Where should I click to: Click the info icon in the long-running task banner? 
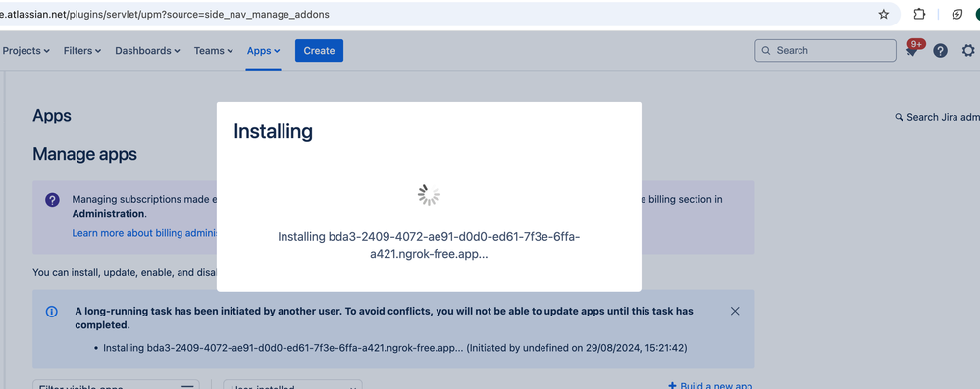(52, 312)
